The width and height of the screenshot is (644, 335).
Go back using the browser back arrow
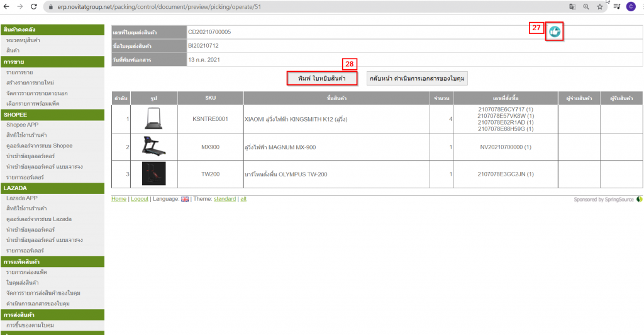click(6, 6)
